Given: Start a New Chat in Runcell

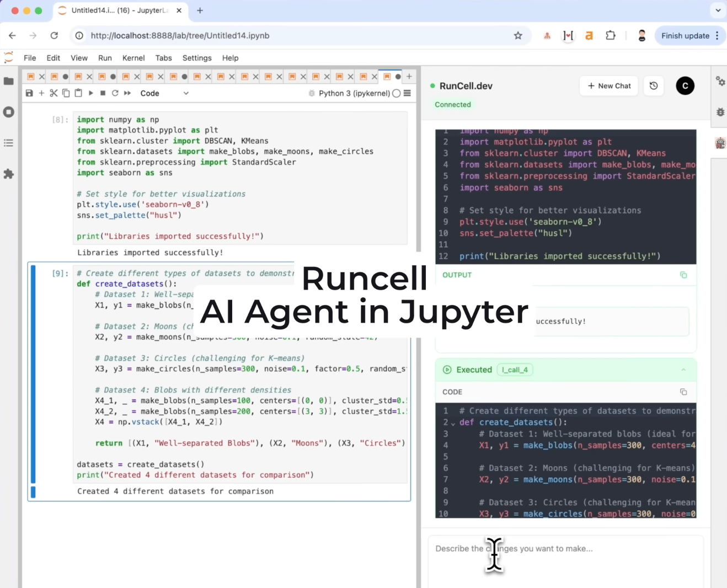Looking at the screenshot, I should pyautogui.click(x=609, y=86).
